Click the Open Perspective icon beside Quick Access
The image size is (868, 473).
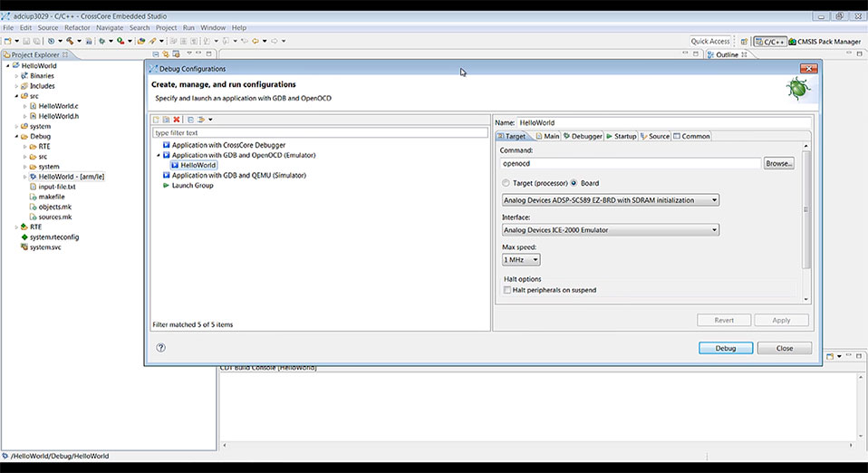coord(744,42)
